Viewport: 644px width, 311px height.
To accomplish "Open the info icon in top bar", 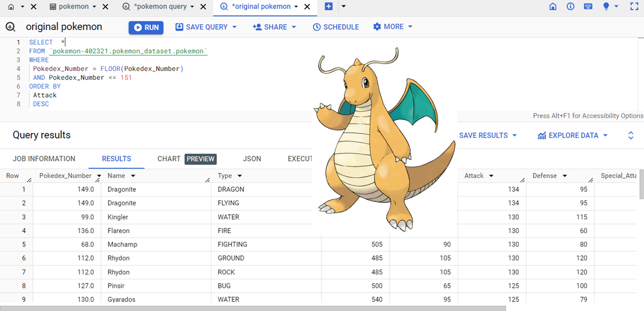I will point(570,6).
